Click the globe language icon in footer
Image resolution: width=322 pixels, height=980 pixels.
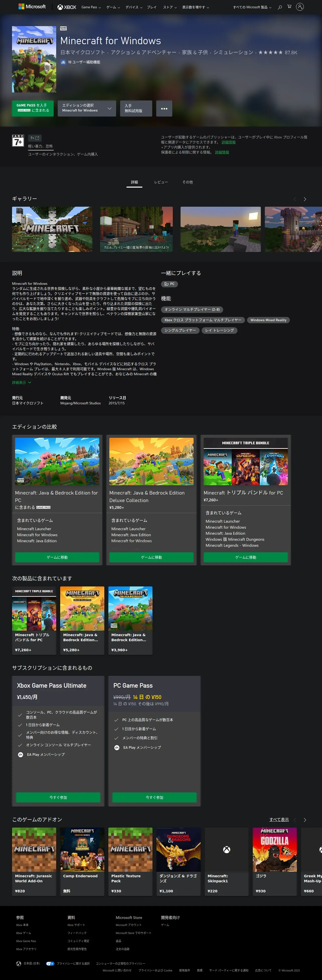[19, 963]
